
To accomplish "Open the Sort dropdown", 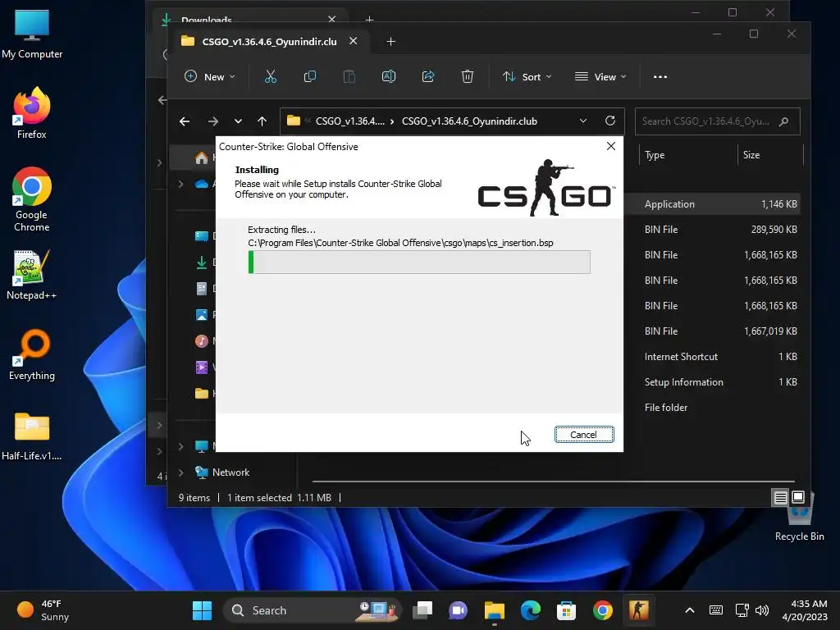I will pos(527,76).
